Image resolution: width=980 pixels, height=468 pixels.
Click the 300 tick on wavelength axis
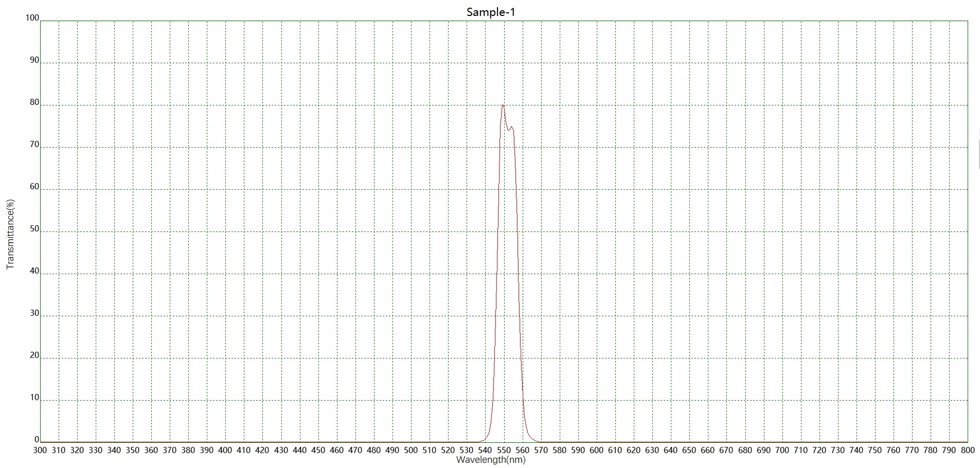coord(40,450)
